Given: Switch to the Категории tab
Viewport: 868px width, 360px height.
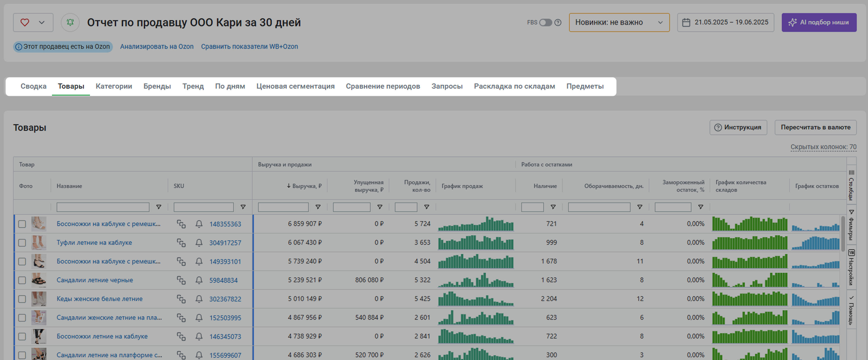Looking at the screenshot, I should [x=114, y=86].
